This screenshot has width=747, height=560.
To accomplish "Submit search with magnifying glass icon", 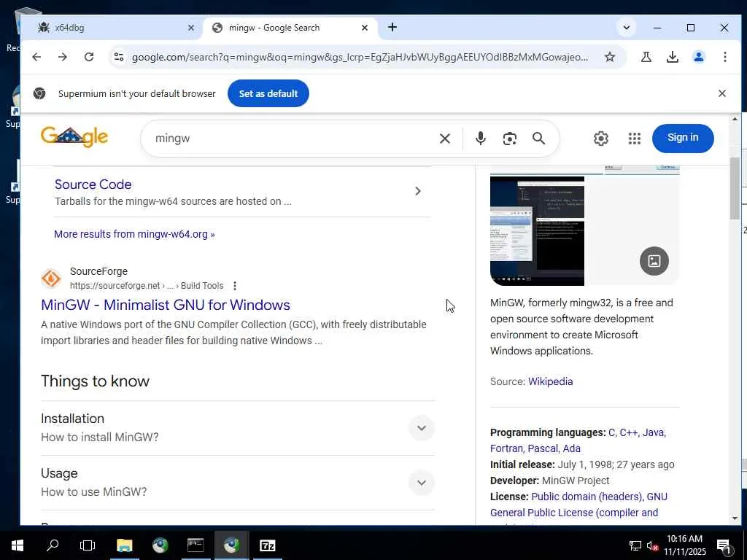I will (x=538, y=139).
